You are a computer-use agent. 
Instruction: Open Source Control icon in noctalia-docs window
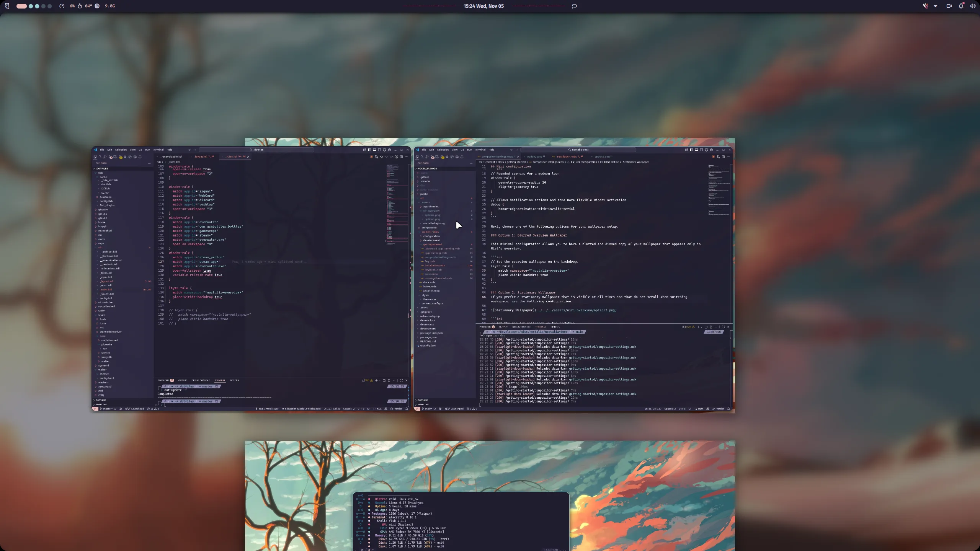click(432, 157)
